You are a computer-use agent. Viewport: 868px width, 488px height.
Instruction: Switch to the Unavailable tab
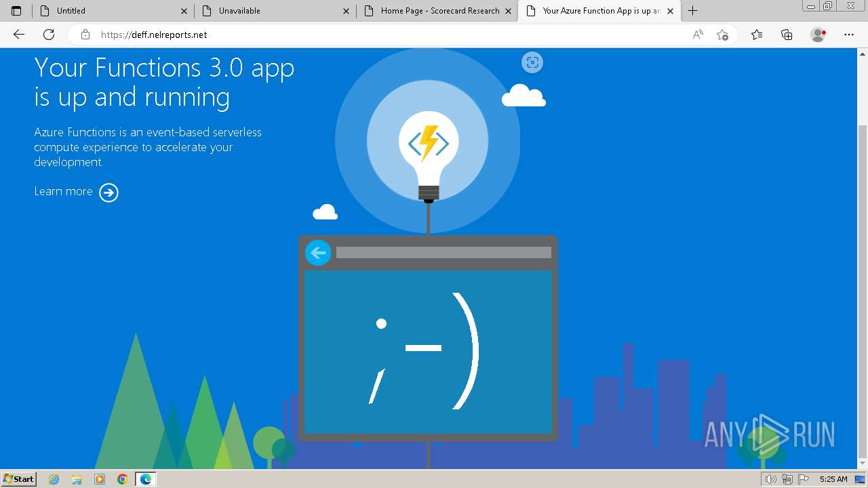coord(275,11)
